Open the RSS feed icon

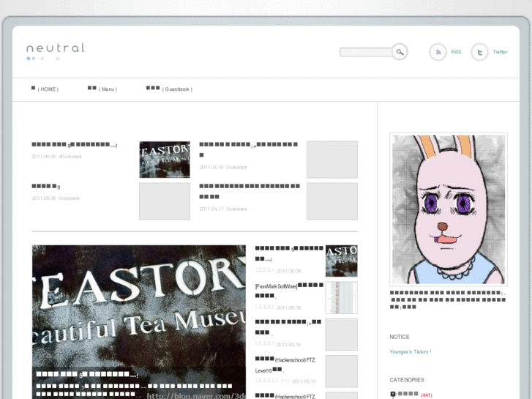click(x=438, y=52)
